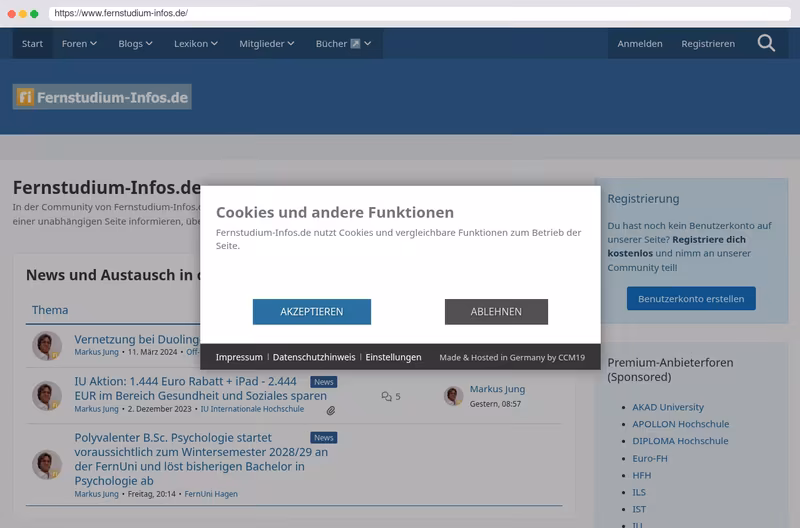
Task: Open last poster avatar next to Gestern, 08:57
Action: tap(453, 396)
